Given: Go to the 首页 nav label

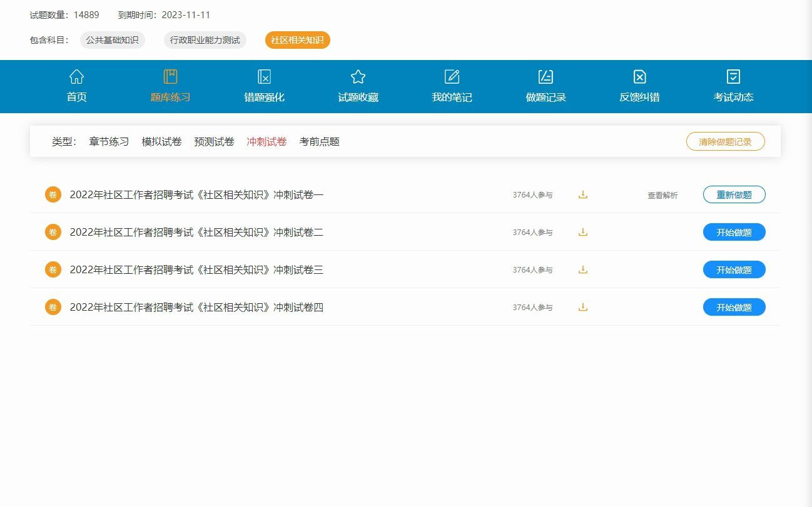Looking at the screenshot, I should [76, 97].
